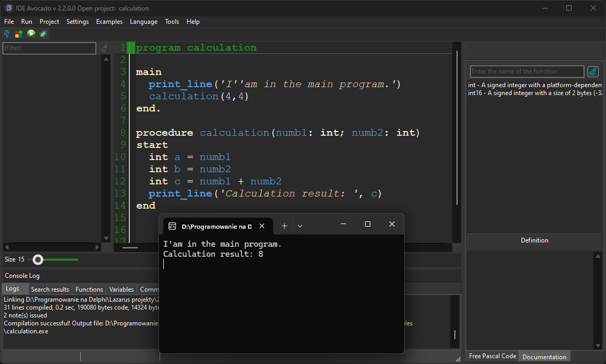Click the colored blocks toolbar icon

18,34
